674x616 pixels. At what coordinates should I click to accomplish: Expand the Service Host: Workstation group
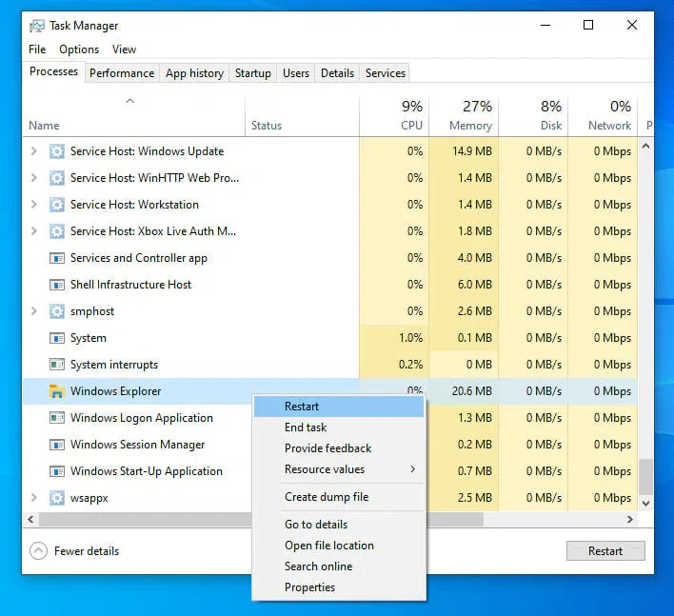(34, 205)
